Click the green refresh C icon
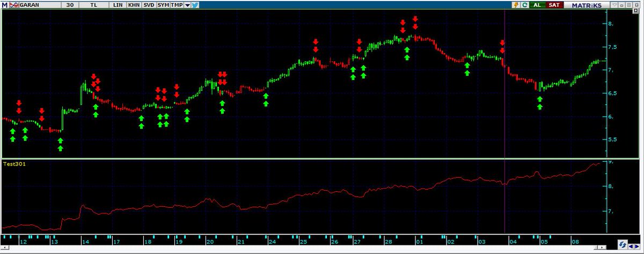The image size is (644, 254). 524,4
